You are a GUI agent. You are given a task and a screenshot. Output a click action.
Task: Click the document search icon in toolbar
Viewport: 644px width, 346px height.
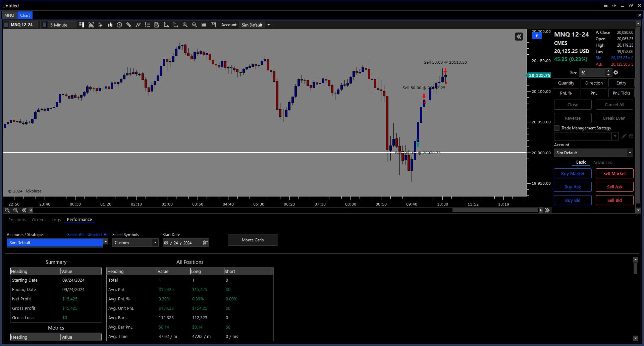pyautogui.click(x=157, y=25)
